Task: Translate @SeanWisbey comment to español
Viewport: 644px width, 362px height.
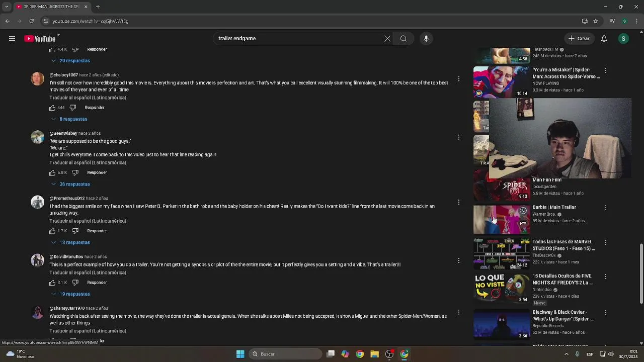Action: [88, 162]
